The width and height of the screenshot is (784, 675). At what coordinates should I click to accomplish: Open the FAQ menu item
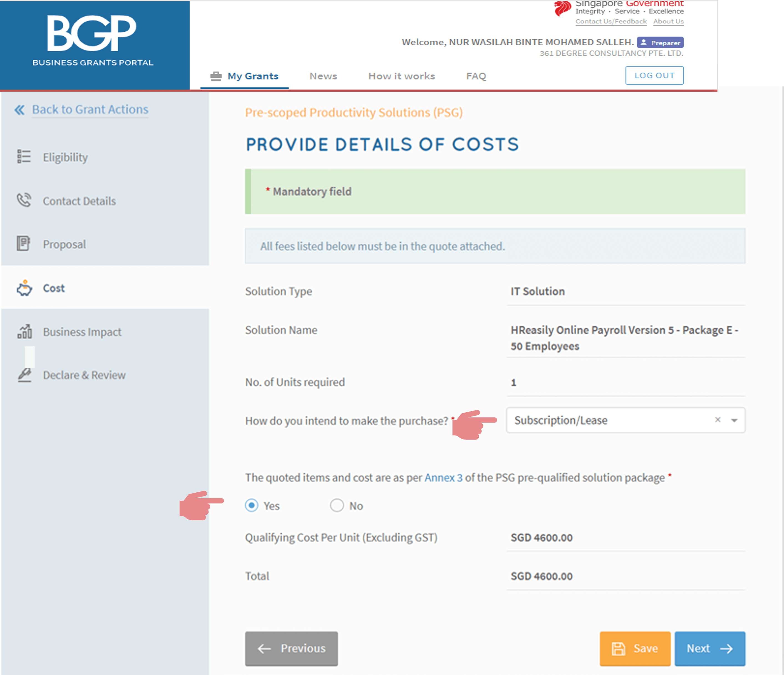[476, 76]
